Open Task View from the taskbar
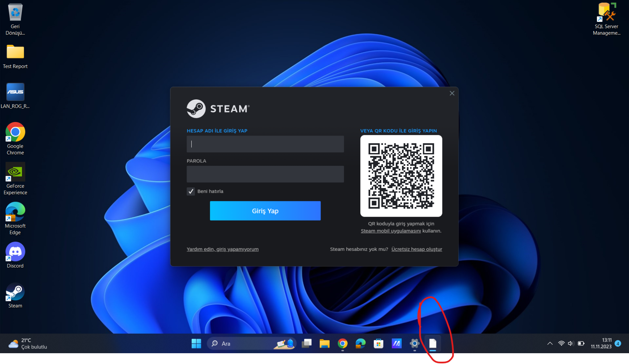Screen dimensions: 629x364 click(x=306, y=343)
